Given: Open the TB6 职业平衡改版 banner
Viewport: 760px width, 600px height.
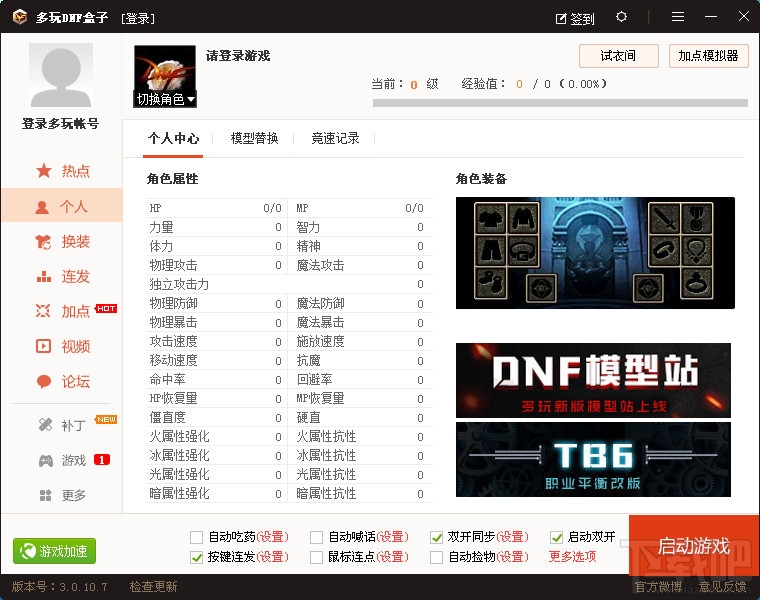Looking at the screenshot, I should [x=593, y=459].
